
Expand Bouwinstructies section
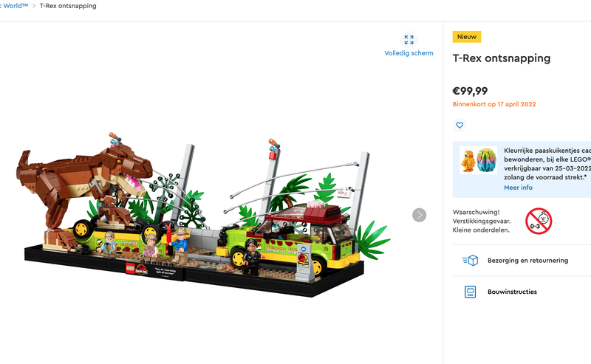tap(522, 292)
